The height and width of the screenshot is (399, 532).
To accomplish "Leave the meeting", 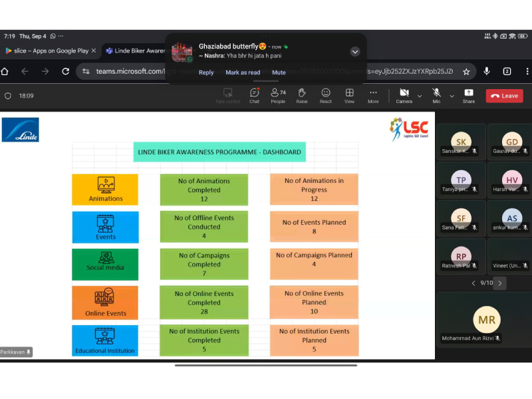I will point(504,96).
